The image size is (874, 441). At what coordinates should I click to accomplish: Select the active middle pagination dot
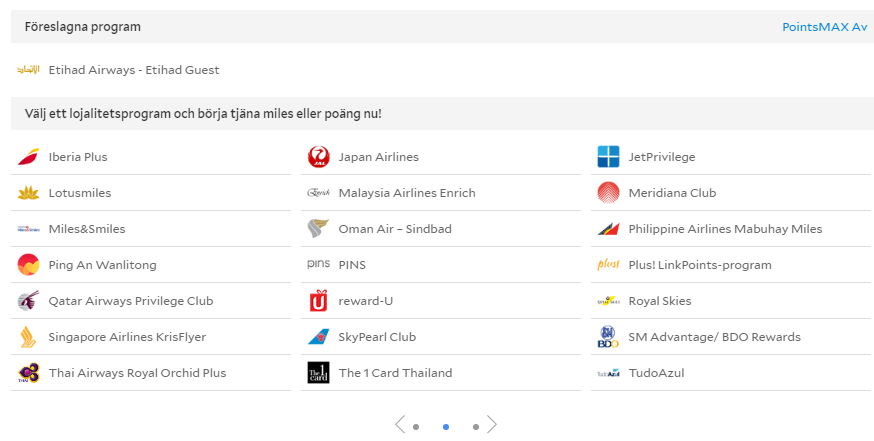pos(446,427)
